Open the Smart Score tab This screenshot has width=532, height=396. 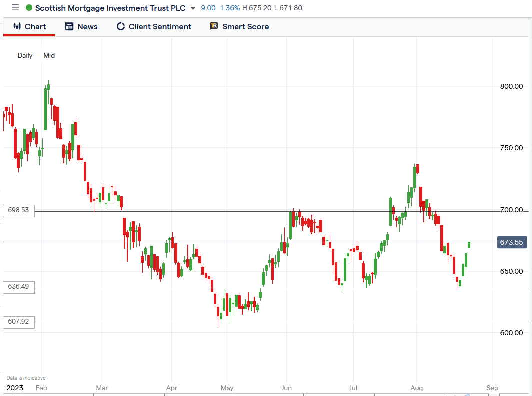coord(240,27)
